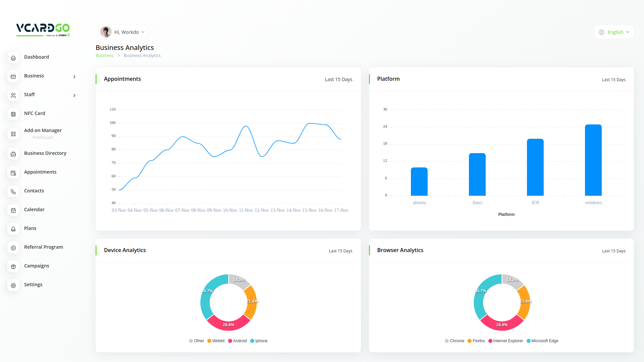Click the Referral Program icon

click(x=13, y=248)
